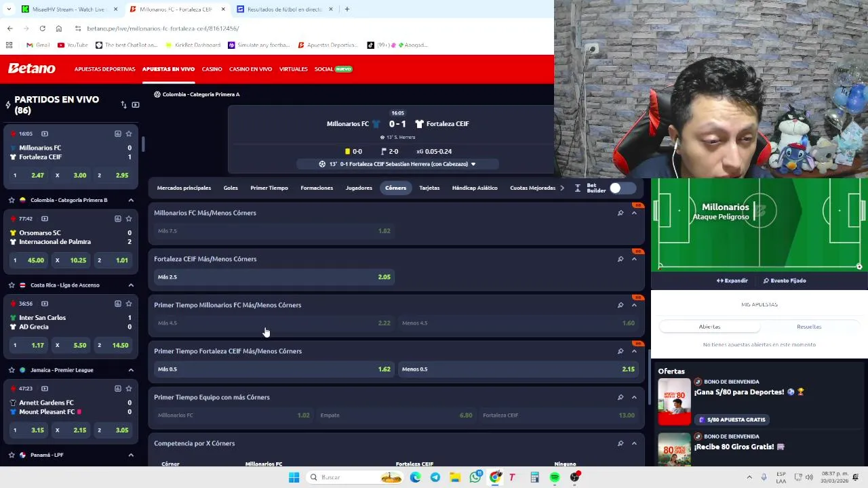Open Microsoft Edge from the taskbar

[x=415, y=477]
